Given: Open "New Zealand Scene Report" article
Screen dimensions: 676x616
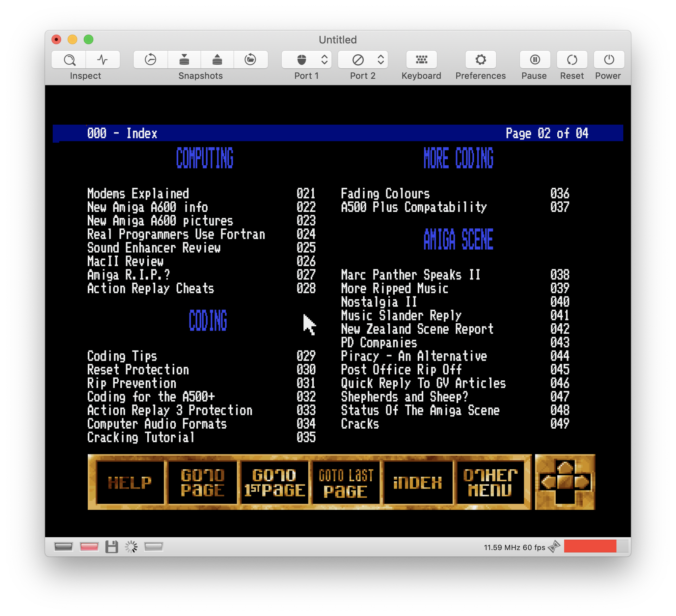Looking at the screenshot, I should click(x=417, y=329).
